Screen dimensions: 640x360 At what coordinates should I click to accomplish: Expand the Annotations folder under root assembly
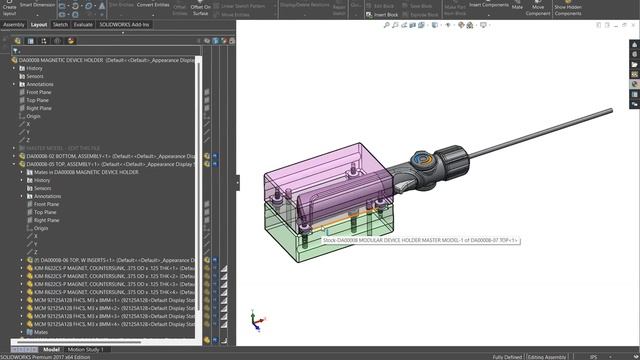(14, 84)
